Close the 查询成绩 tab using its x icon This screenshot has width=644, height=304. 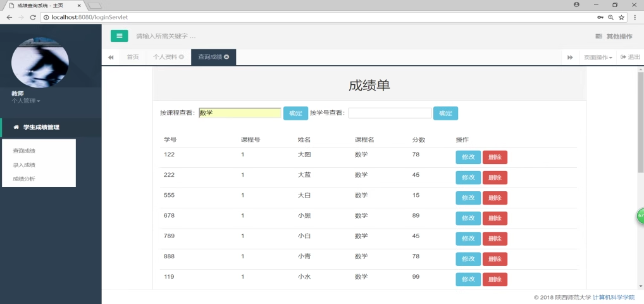[226, 57]
